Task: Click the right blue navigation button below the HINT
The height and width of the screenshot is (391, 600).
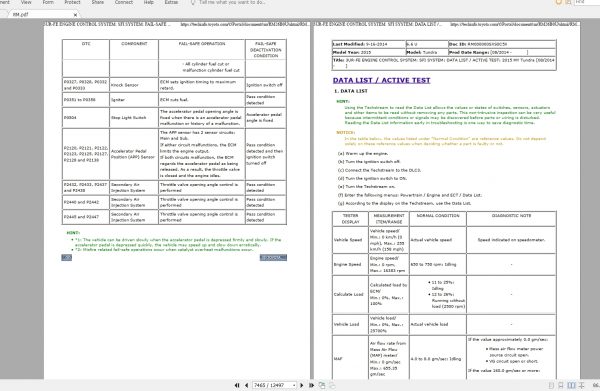Action: click(x=273, y=257)
